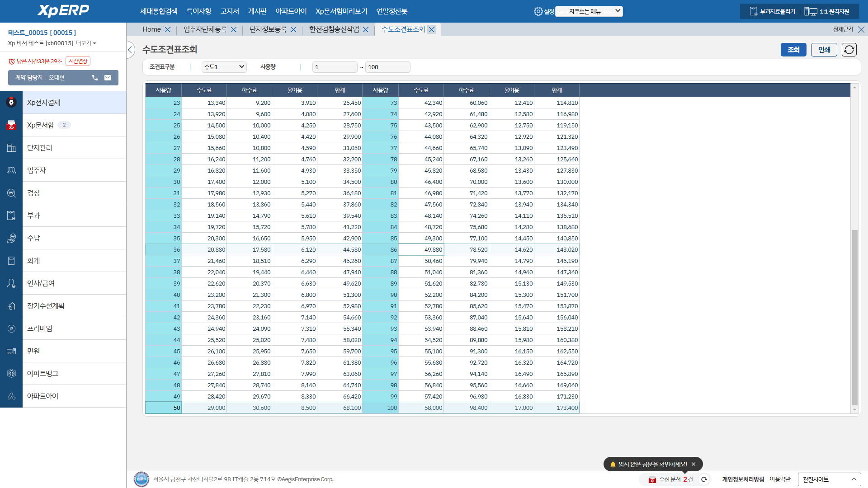Click the phone icon beside contract manager
This screenshot has height=488, width=868.
(x=95, y=78)
